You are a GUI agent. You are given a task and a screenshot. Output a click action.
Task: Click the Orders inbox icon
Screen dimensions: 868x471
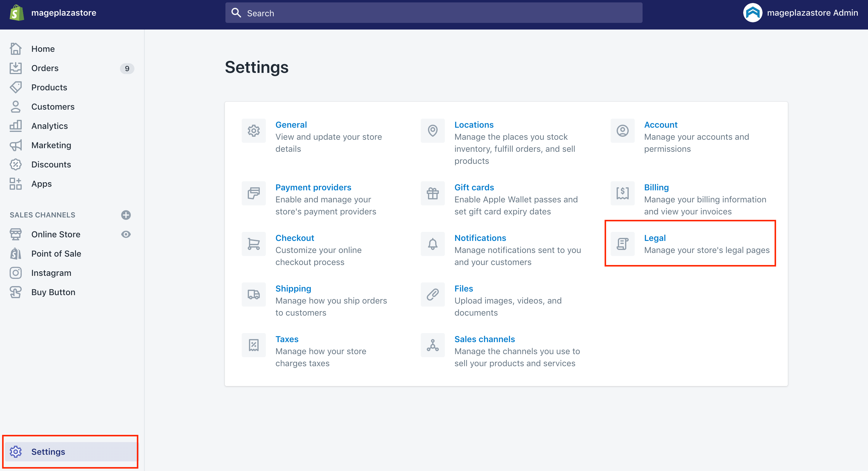[15, 68]
